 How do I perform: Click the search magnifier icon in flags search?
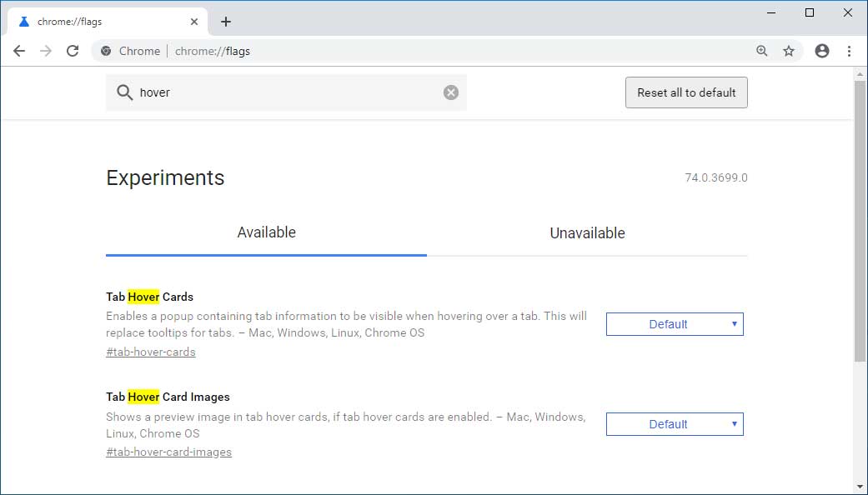tap(123, 92)
